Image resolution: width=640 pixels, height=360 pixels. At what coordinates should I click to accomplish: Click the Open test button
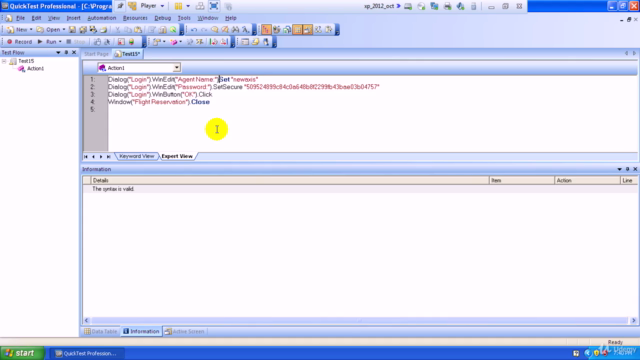(49, 29)
